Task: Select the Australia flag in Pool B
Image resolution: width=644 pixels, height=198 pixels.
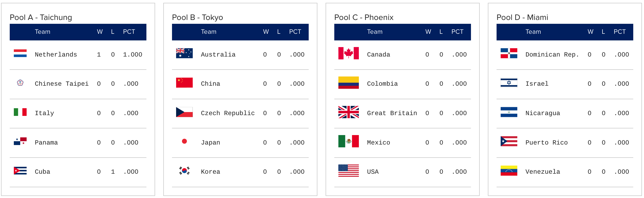Action: (184, 53)
